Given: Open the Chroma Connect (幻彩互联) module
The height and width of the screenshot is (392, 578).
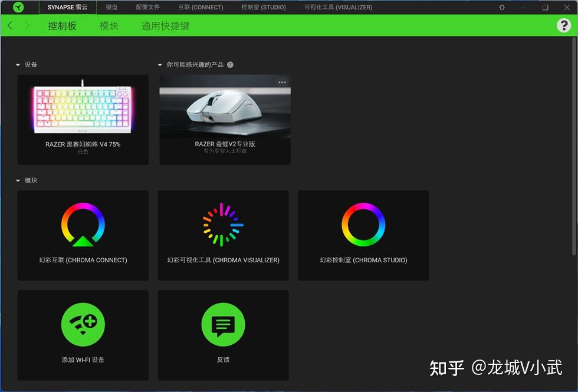Looking at the screenshot, I should point(83,235).
